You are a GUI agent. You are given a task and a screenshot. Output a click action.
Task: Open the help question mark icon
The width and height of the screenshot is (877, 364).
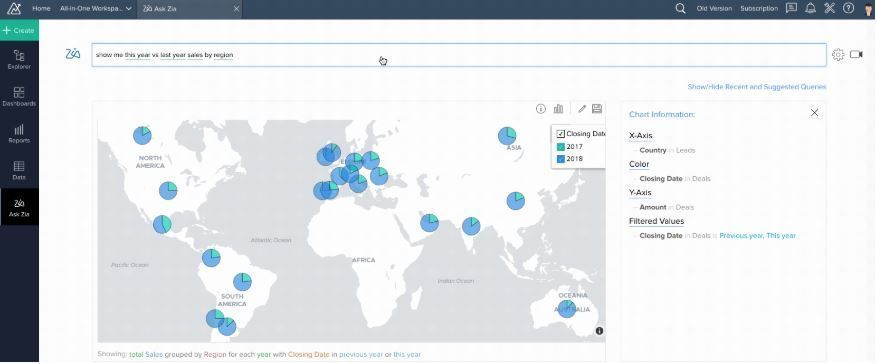pyautogui.click(x=848, y=8)
